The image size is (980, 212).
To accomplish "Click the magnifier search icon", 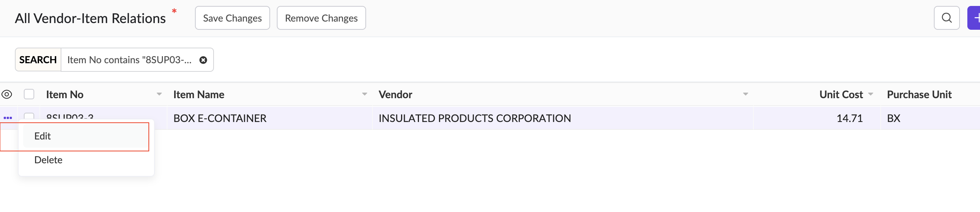I will (x=946, y=18).
